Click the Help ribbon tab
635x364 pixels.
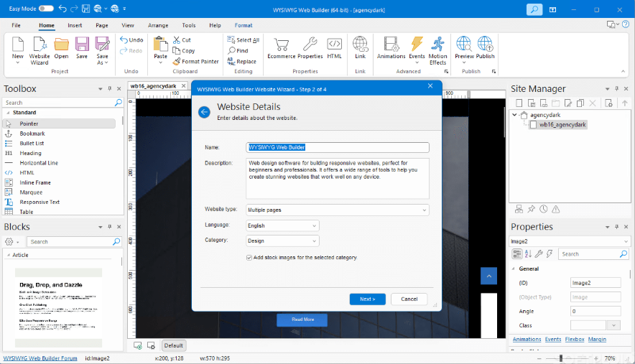pyautogui.click(x=215, y=25)
